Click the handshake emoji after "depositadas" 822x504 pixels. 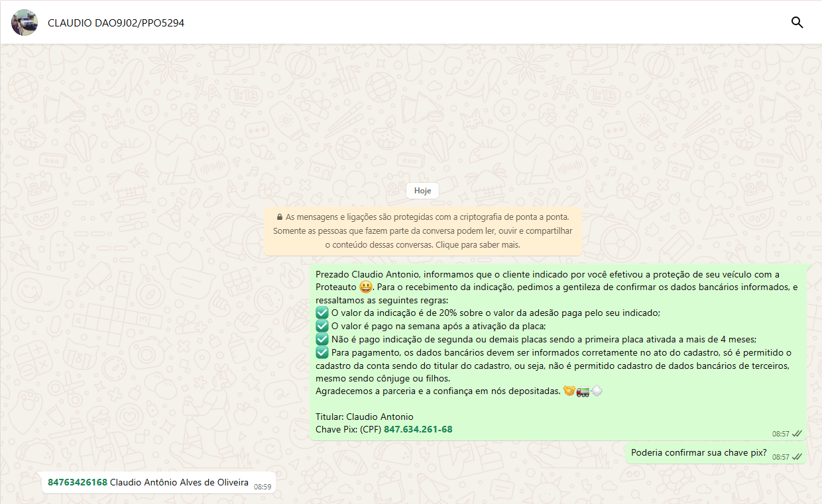coord(569,391)
